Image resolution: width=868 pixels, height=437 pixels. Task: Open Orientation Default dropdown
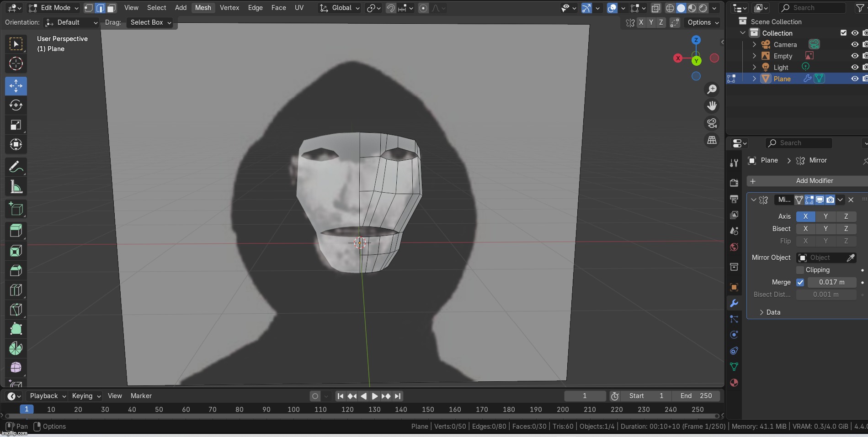(71, 22)
